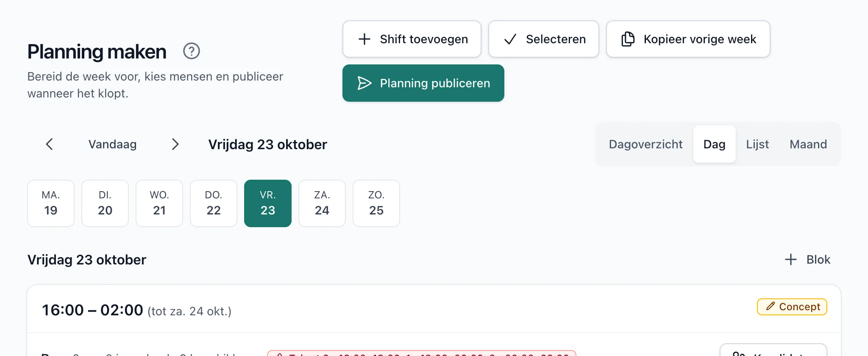Open the help question mark icon
868x356 pixels.
point(191,51)
